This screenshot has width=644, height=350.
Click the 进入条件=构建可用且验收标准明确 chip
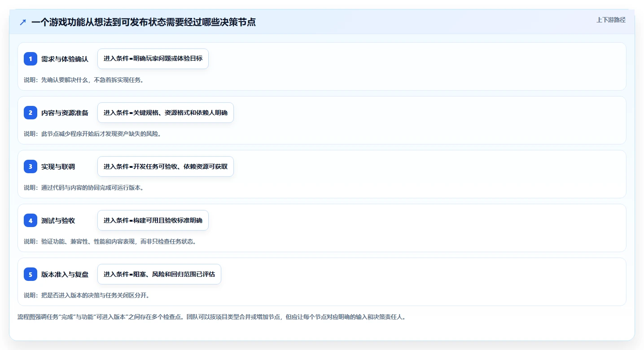click(153, 220)
